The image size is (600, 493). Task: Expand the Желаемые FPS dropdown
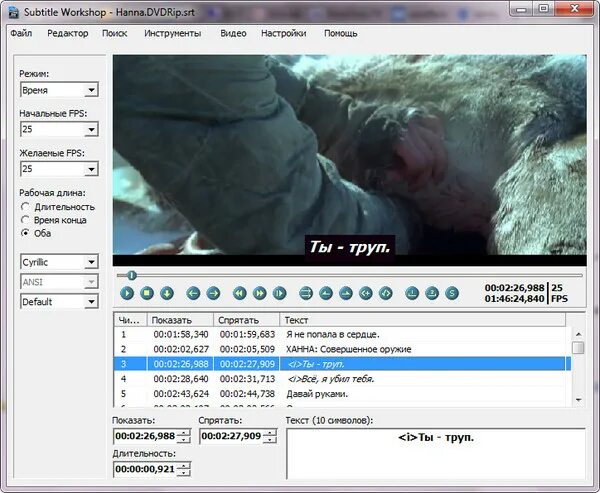pyautogui.click(x=91, y=169)
